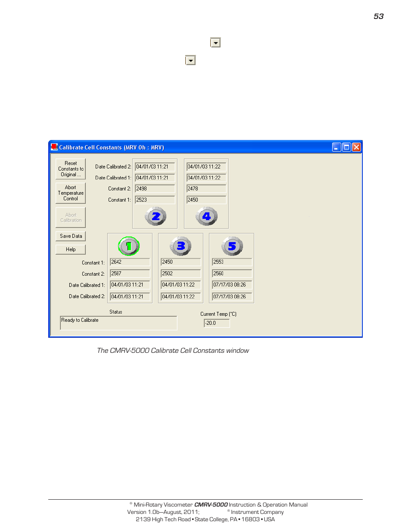Select cell 1 green indicator icon
The image size is (411, 532).
pyautogui.click(x=129, y=246)
